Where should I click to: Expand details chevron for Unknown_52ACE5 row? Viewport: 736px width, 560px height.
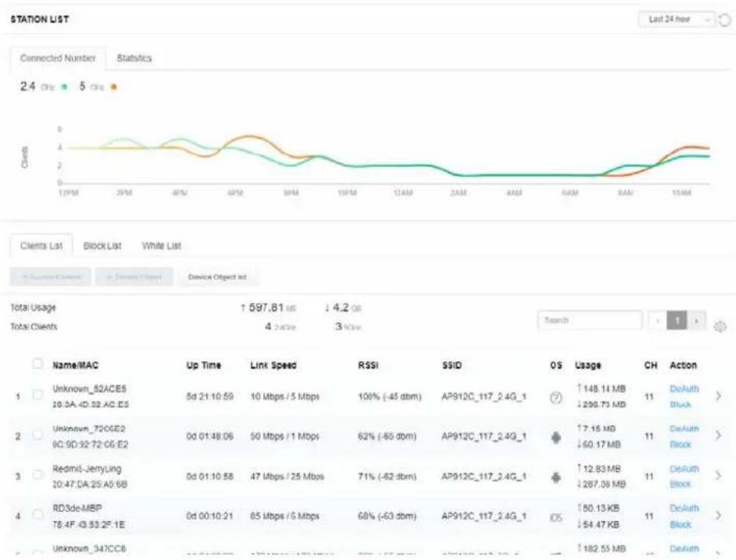718,396
